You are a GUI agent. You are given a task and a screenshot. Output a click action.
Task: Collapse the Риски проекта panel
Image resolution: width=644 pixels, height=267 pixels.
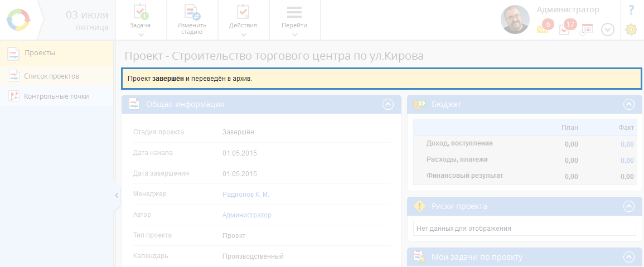pyautogui.click(x=629, y=206)
